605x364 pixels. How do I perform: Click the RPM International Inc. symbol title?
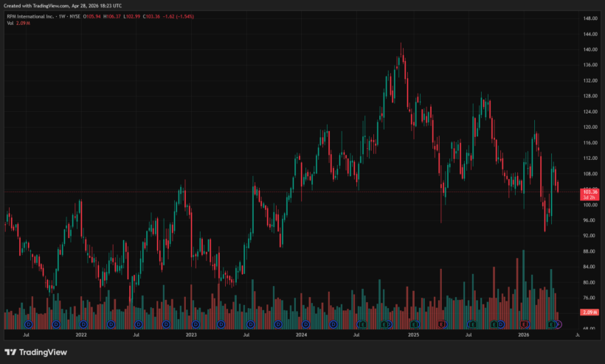point(30,16)
